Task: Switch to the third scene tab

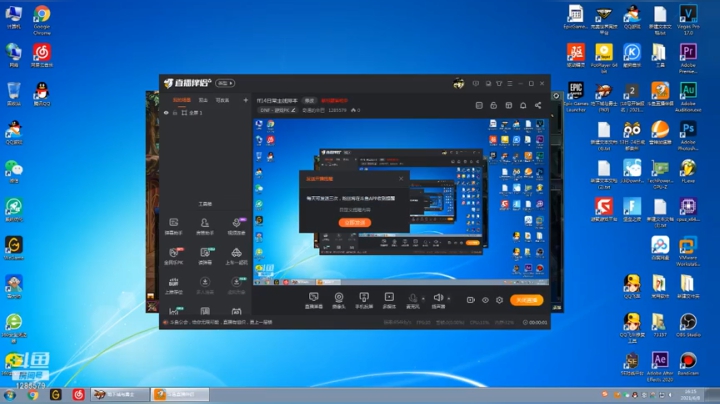Action: tap(222, 100)
